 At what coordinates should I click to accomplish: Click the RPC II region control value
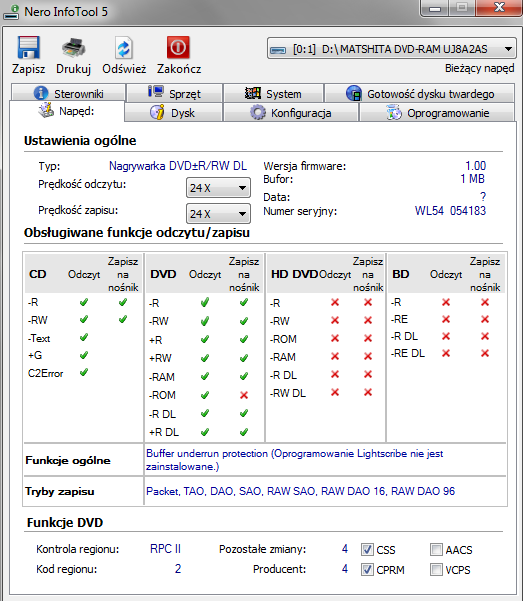tap(165, 549)
